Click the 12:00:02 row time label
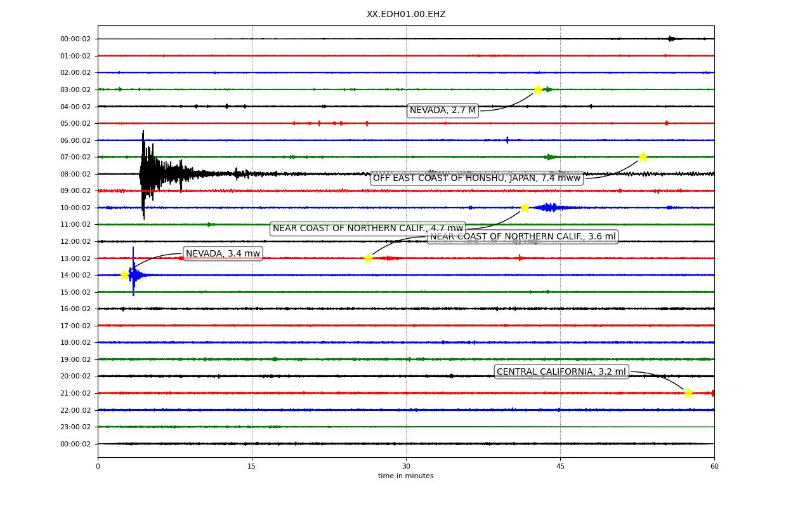This screenshot has width=812, height=508. coord(75,241)
